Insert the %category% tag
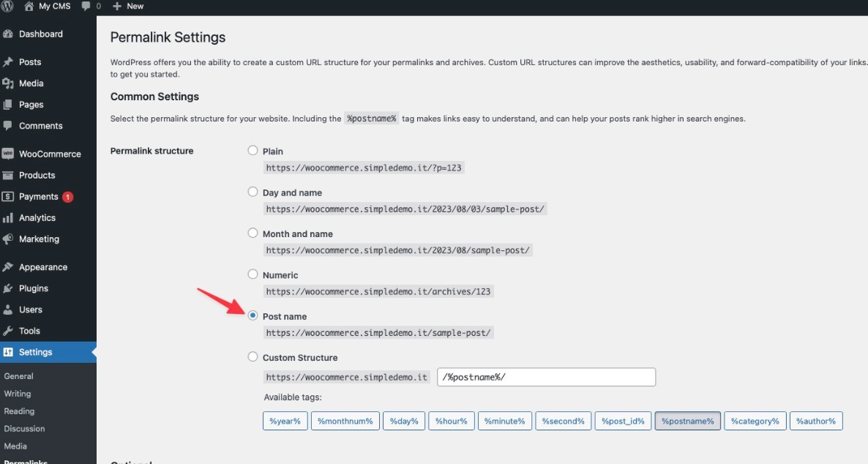Screen dimensions: 868x464 pos(755,421)
